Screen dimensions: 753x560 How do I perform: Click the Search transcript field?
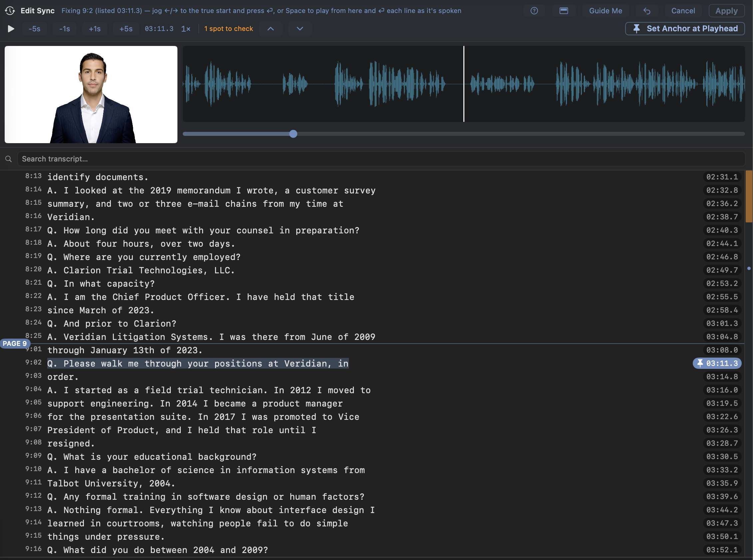(x=381, y=159)
